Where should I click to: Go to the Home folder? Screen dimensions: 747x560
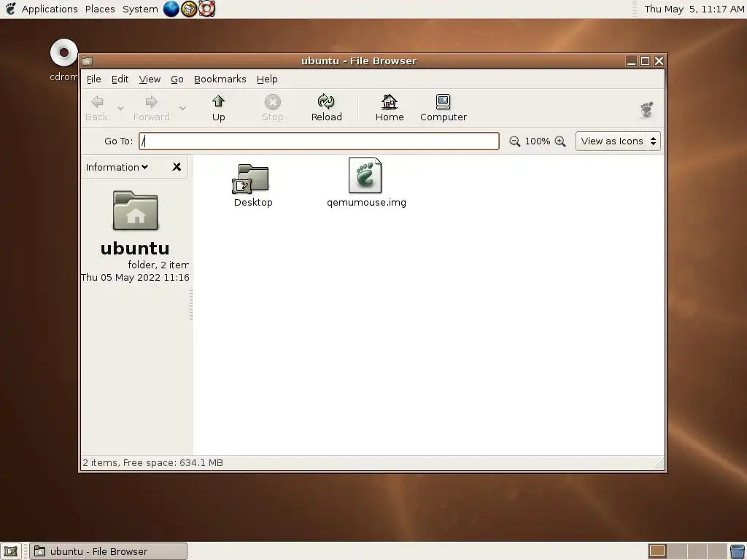(390, 109)
